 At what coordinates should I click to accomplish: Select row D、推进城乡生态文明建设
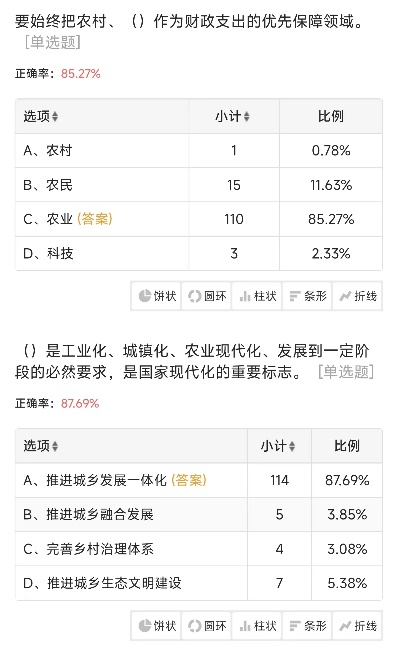point(199,583)
